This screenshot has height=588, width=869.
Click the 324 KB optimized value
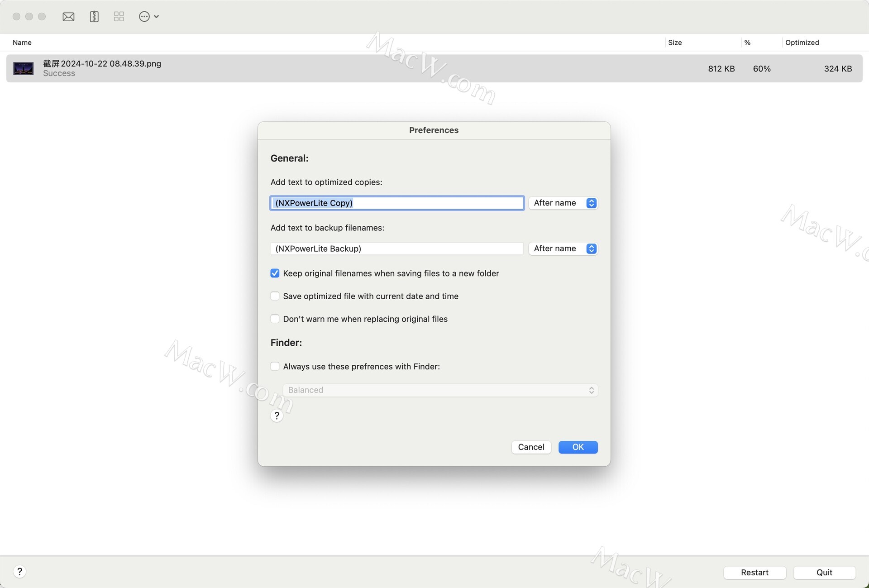click(x=838, y=69)
